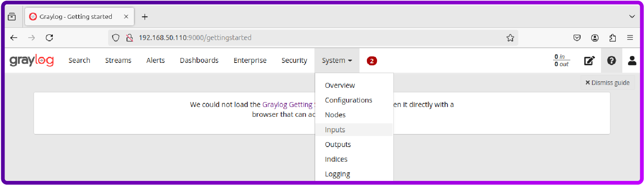This screenshot has width=644, height=185.
Task: Open the scratchpad edit icon
Action: (589, 61)
